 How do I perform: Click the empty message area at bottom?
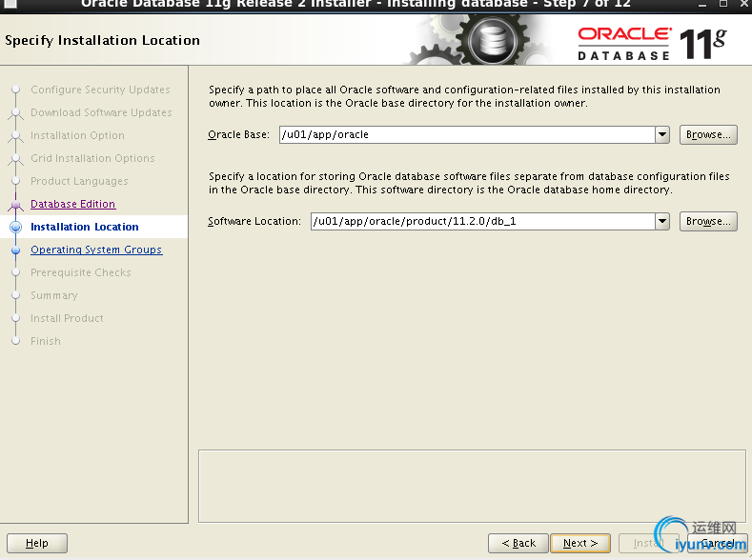[x=472, y=487]
